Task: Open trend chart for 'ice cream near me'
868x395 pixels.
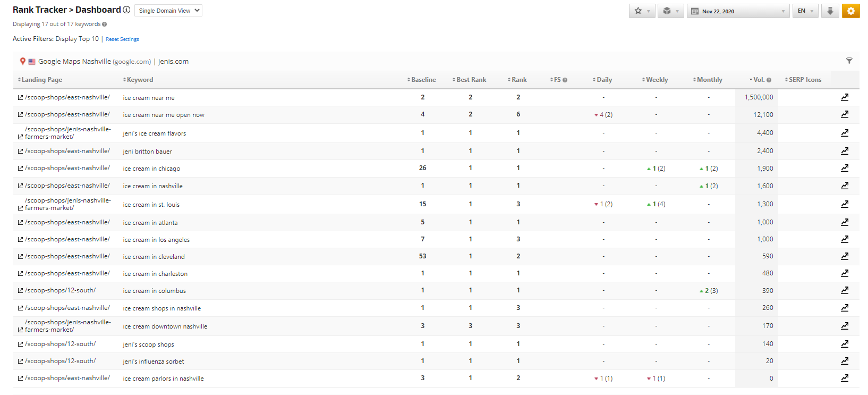Action: [x=845, y=97]
